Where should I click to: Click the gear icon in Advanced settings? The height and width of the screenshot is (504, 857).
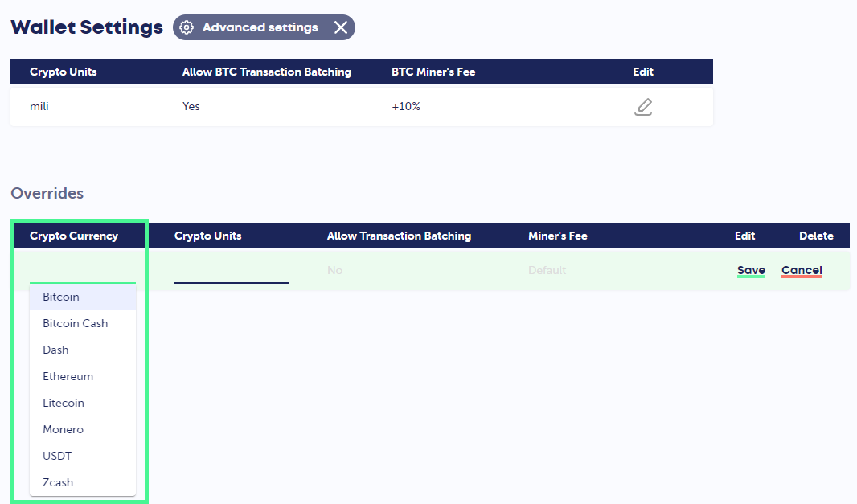coord(187,27)
